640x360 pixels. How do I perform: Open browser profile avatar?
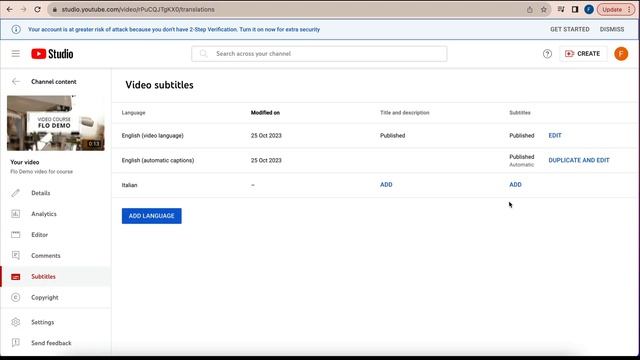tap(589, 9)
